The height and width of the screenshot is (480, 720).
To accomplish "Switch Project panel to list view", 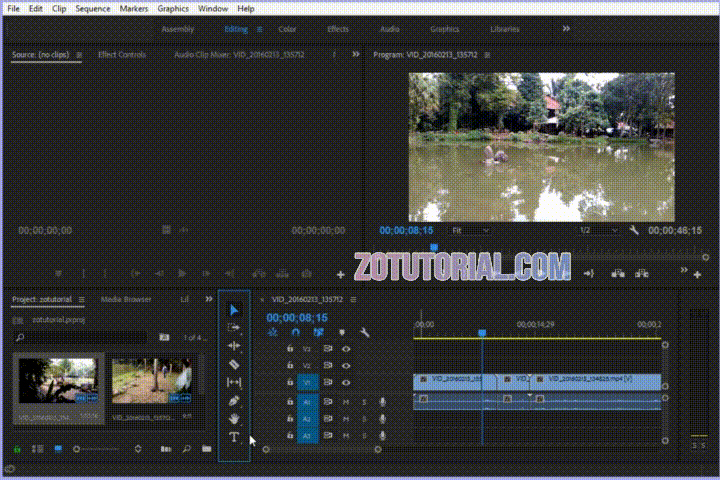I will (x=37, y=449).
